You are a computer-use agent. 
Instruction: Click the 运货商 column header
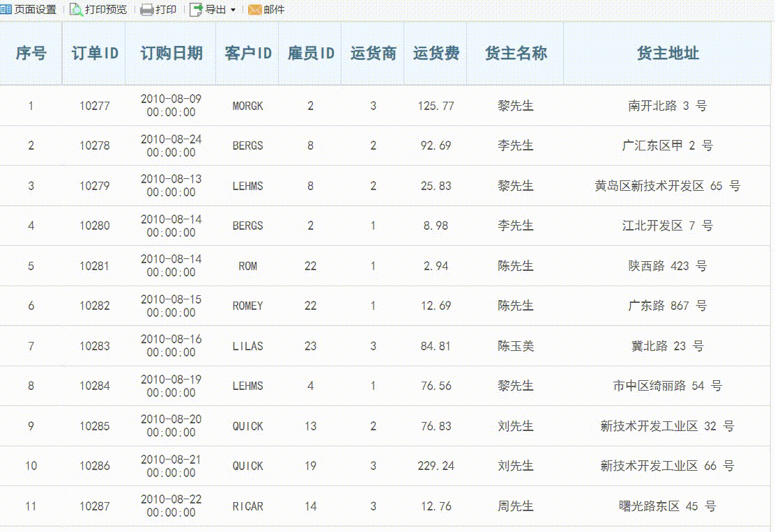click(373, 54)
